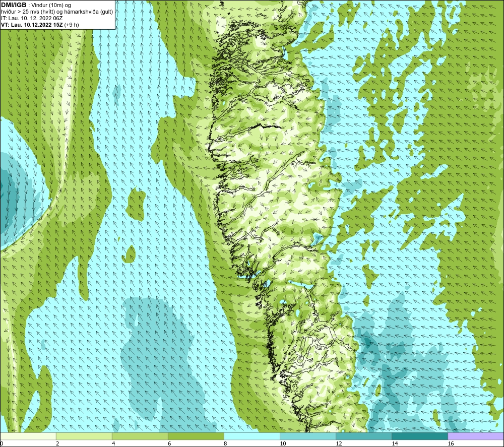Click the 12–14 m/s teal legend swatch
This screenshot has width=504, height=447.
[364, 436]
